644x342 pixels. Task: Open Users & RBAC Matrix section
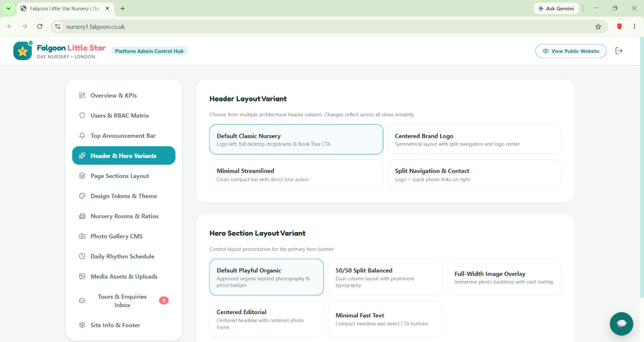click(123, 115)
